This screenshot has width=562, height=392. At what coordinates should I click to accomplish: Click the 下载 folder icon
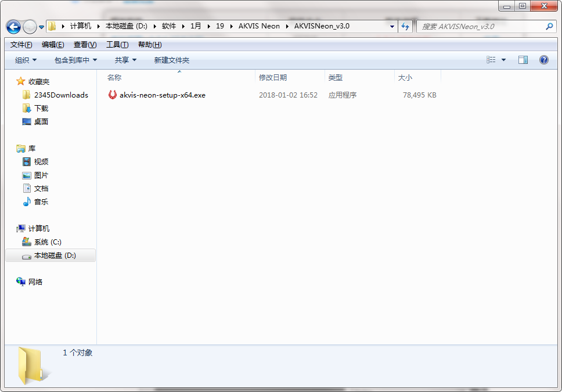pyautogui.click(x=27, y=108)
